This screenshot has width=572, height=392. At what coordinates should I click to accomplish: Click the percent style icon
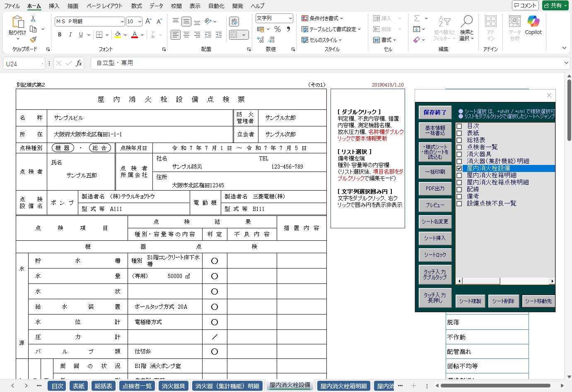pyautogui.click(x=278, y=29)
